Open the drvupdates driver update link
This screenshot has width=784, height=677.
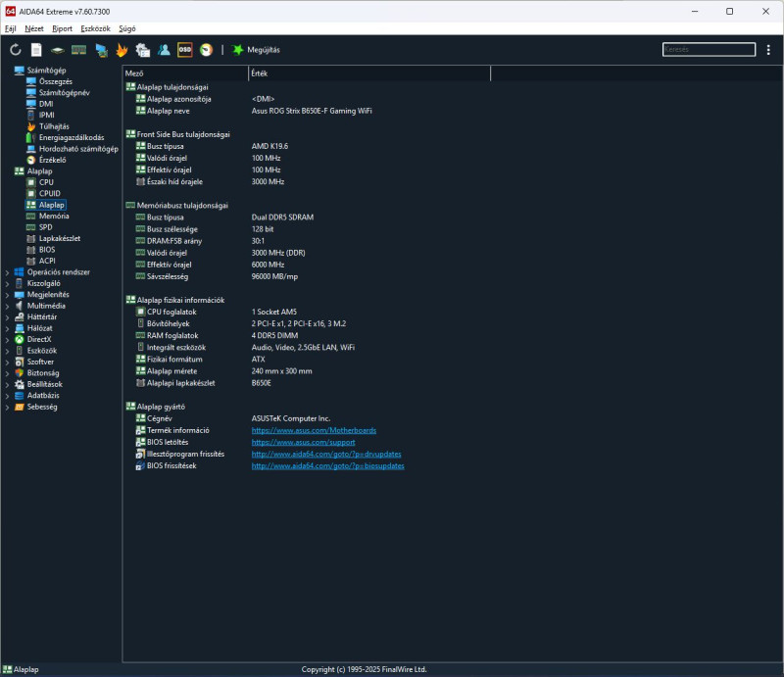(x=326, y=454)
